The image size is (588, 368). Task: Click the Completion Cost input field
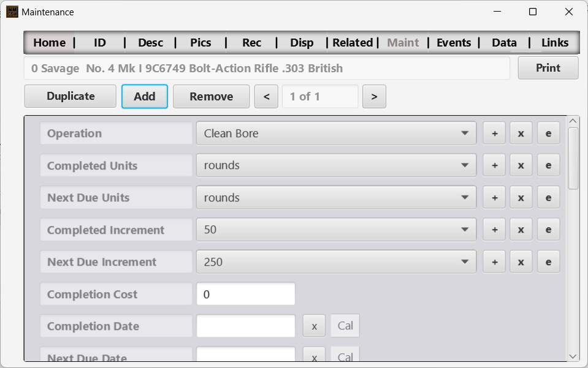coord(246,295)
